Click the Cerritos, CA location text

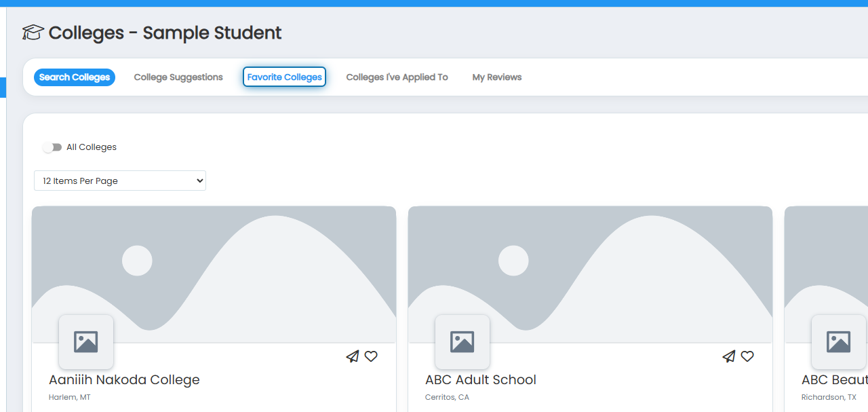(x=447, y=397)
